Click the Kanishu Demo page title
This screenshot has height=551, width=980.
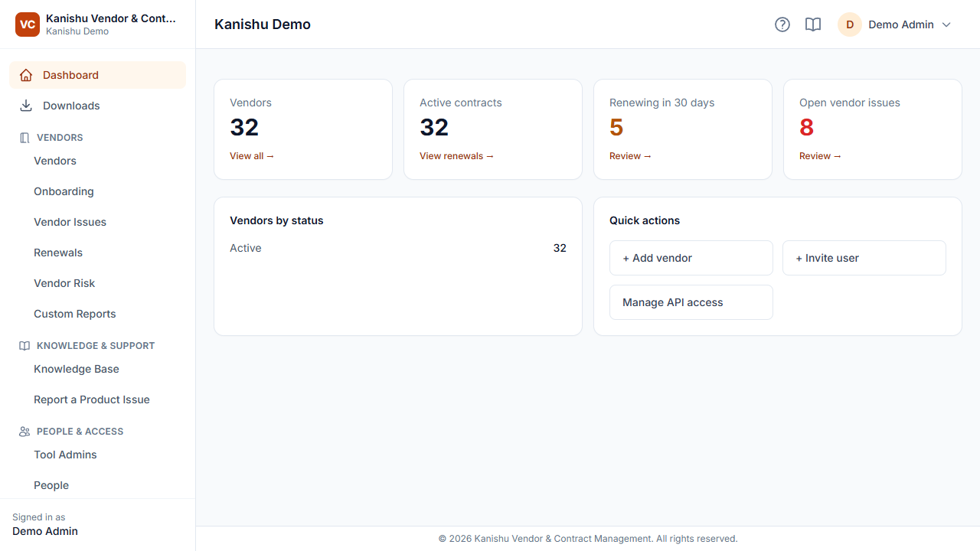click(x=263, y=24)
